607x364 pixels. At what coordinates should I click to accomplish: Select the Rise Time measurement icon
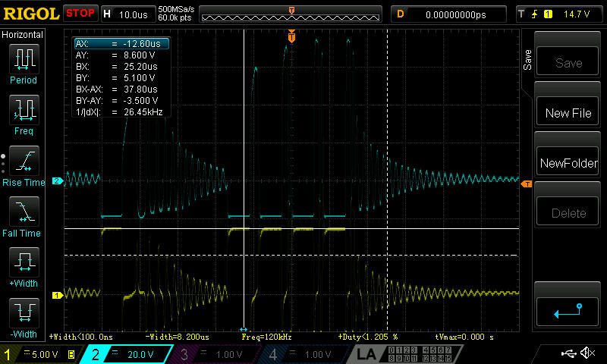(x=24, y=161)
